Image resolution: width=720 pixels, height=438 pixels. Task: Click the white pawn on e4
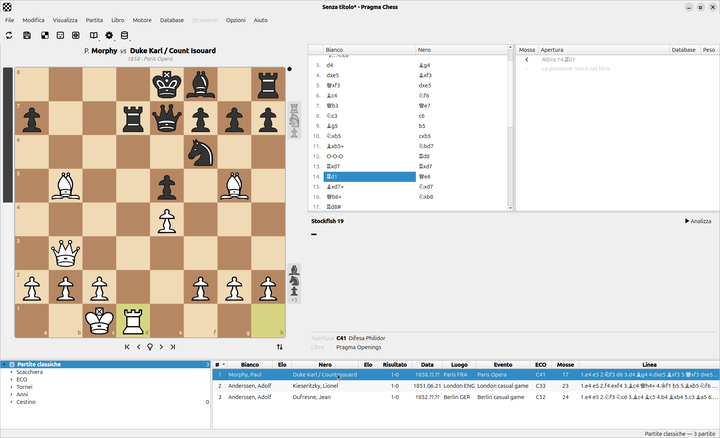(x=167, y=220)
